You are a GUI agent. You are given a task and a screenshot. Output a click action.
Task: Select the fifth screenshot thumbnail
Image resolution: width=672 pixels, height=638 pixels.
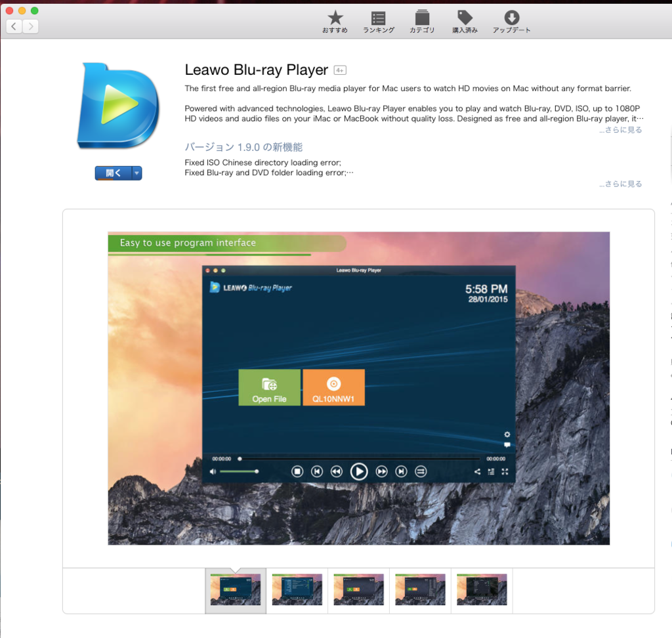(x=482, y=589)
